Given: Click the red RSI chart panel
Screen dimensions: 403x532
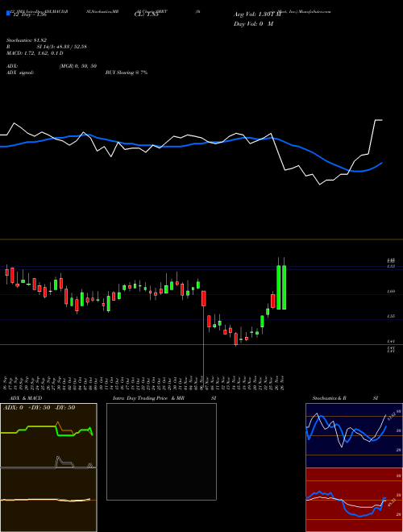Looking at the screenshot, I should click(x=354, y=500).
